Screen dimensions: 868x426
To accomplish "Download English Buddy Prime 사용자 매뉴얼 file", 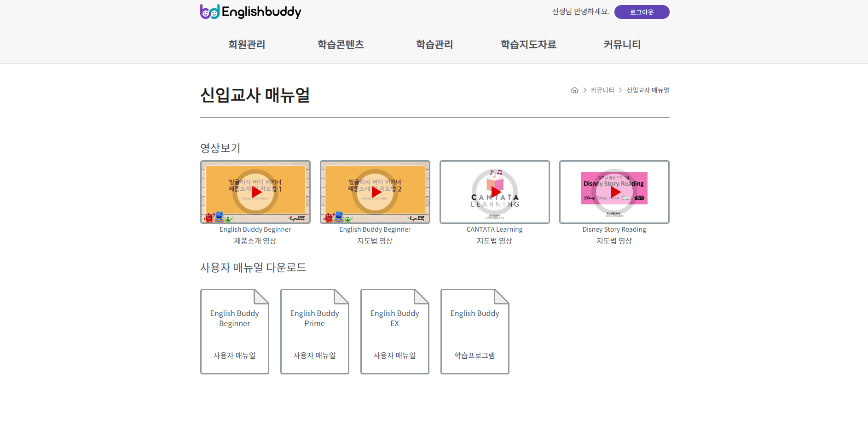I will (315, 332).
